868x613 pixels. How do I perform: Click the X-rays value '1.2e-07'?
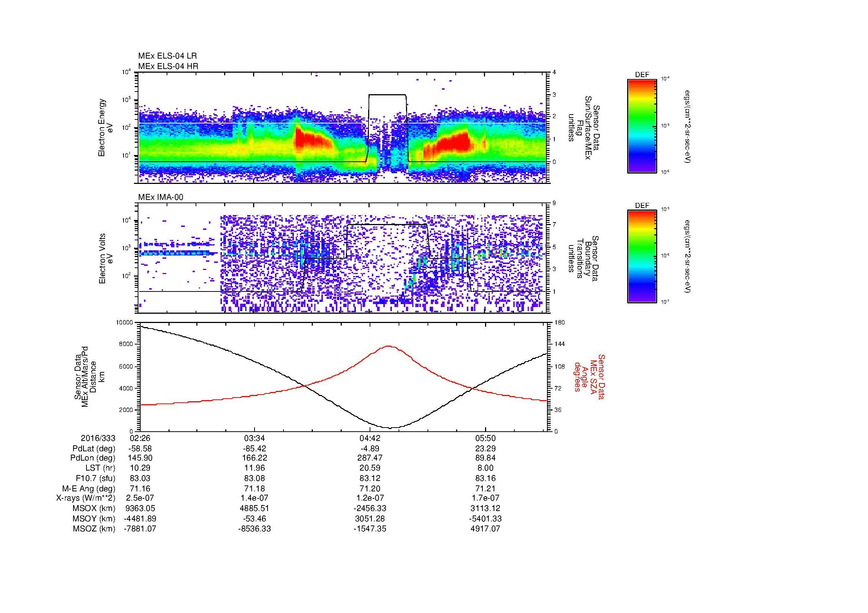pos(370,498)
